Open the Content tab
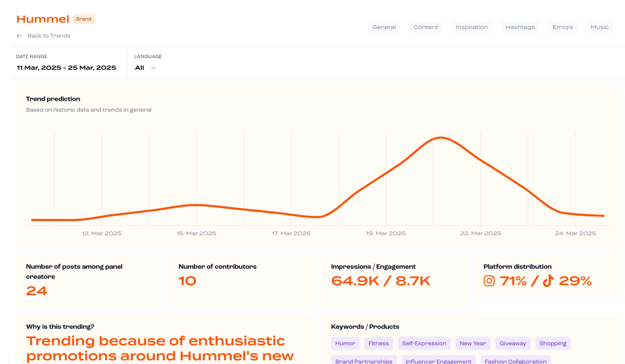The width and height of the screenshot is (625, 364). (426, 27)
